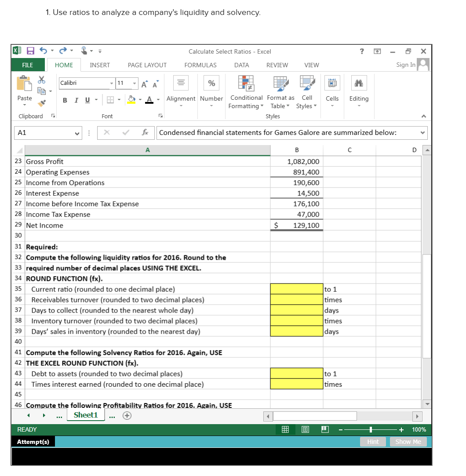The width and height of the screenshot is (466, 476).
Task: Redo the last action
Action: 63,51
